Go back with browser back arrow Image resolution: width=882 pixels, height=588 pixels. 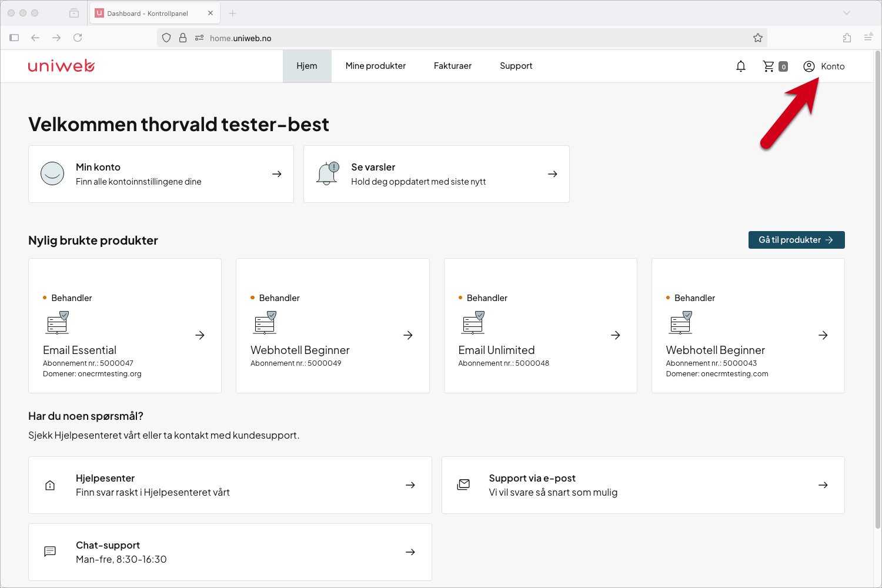tap(35, 38)
